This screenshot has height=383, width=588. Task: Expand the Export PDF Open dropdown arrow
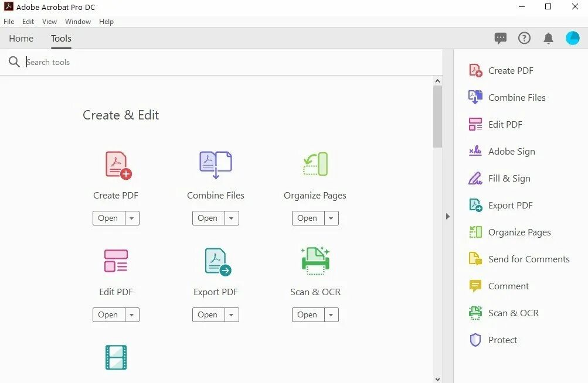[232, 315]
